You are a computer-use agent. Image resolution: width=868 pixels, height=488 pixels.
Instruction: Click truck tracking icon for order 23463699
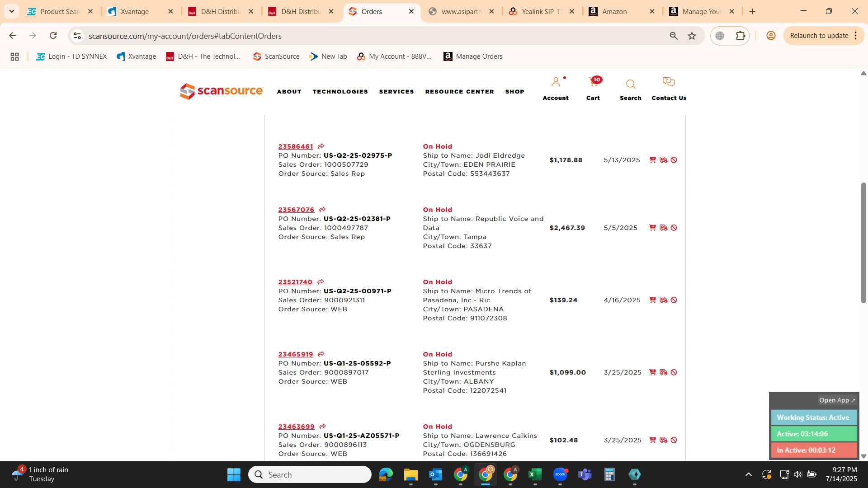(663, 440)
